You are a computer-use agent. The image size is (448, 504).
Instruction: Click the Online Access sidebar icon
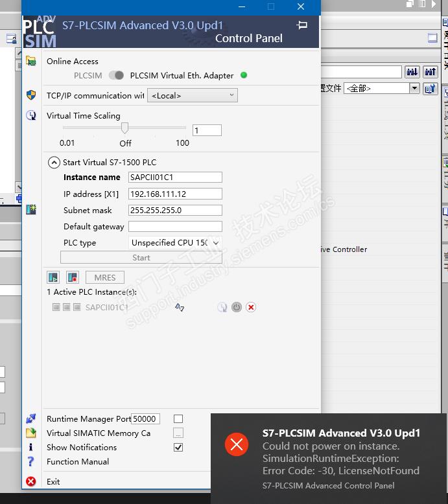[x=31, y=61]
